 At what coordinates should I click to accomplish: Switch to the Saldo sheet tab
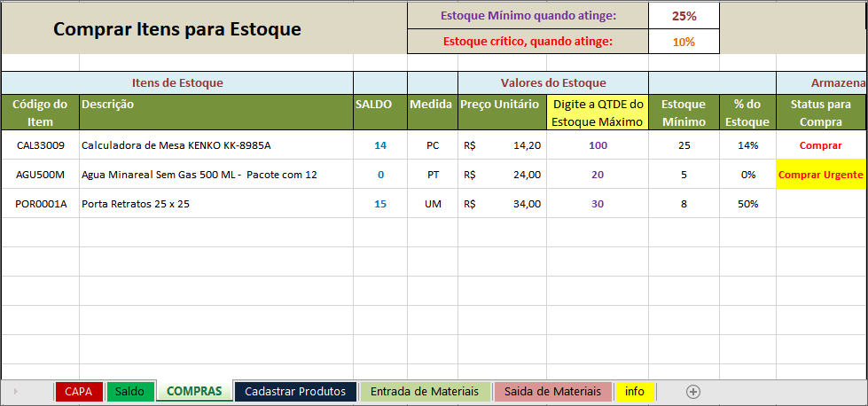[x=129, y=392]
